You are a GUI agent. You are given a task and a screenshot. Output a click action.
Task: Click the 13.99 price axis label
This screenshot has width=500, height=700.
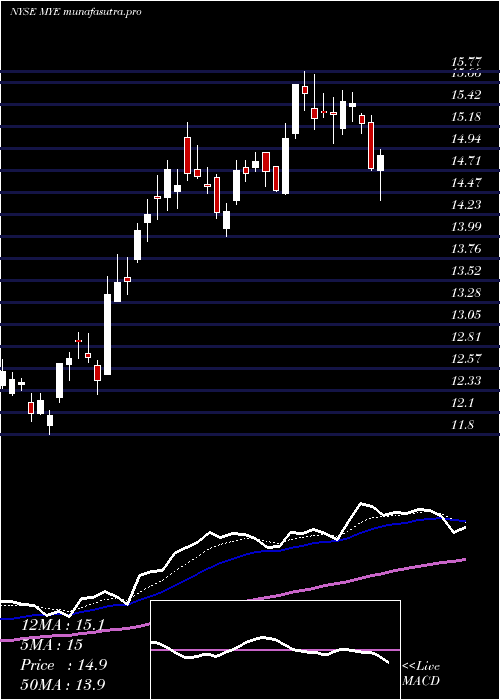coord(466,227)
